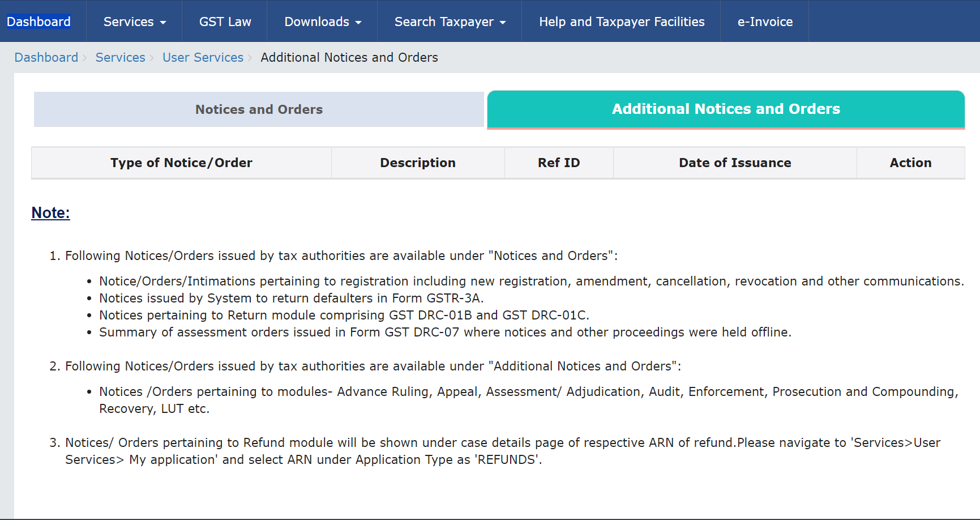The width and height of the screenshot is (980, 520).
Task: Click the underlined Note: heading
Action: click(x=50, y=212)
